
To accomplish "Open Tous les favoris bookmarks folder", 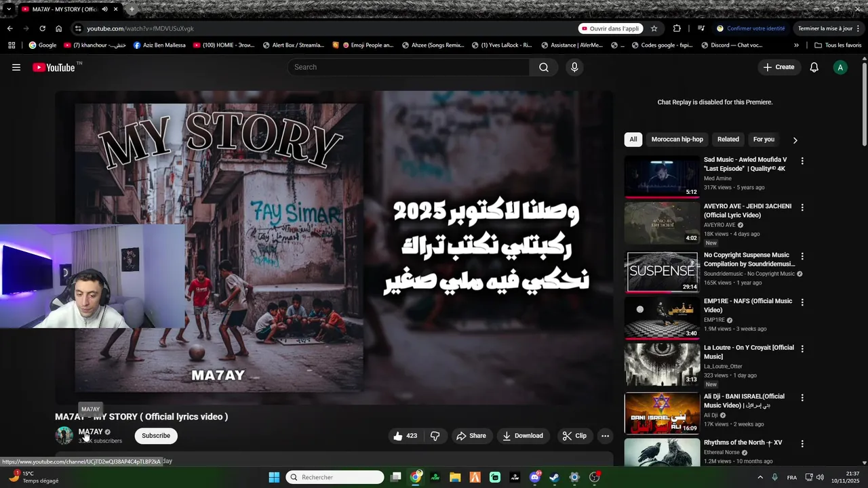I will (x=837, y=45).
